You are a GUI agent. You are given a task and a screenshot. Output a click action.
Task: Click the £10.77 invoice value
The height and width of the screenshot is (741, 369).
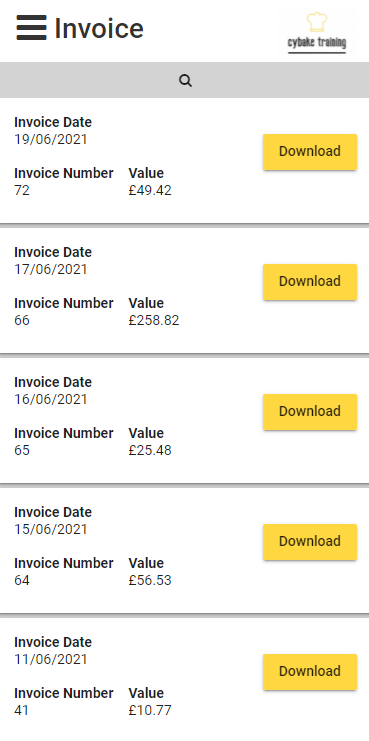[x=150, y=711]
